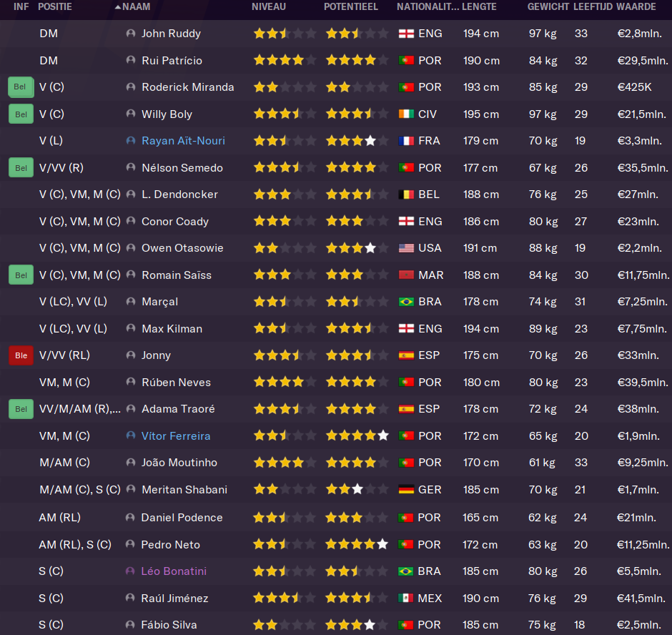Click the person icon beside Nélson Semedo
The height and width of the screenshot is (635, 672).
131,167
